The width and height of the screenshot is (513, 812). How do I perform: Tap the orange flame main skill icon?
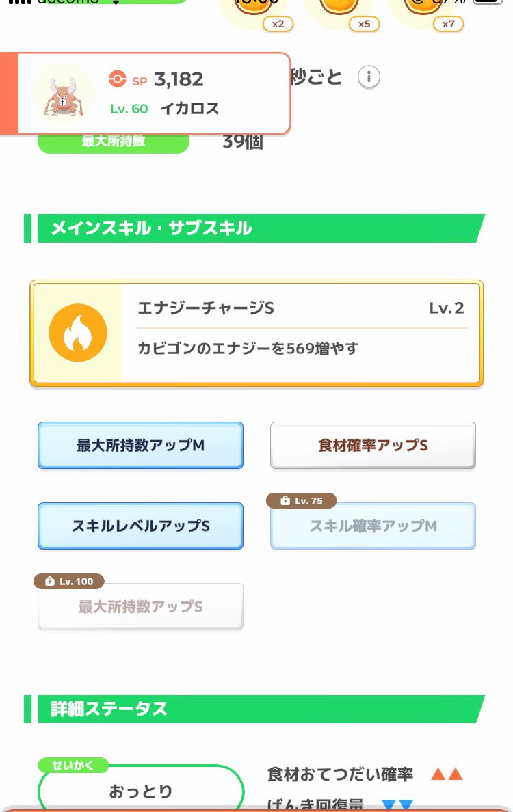coord(78,333)
